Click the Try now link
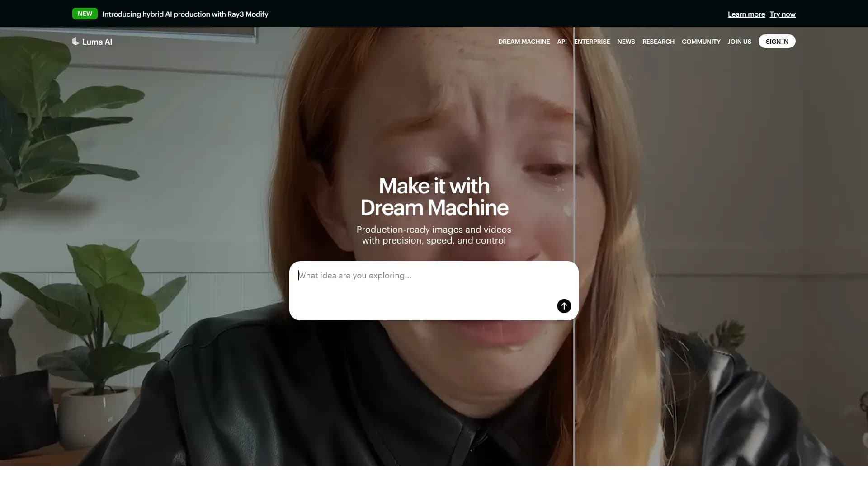 pos(782,14)
